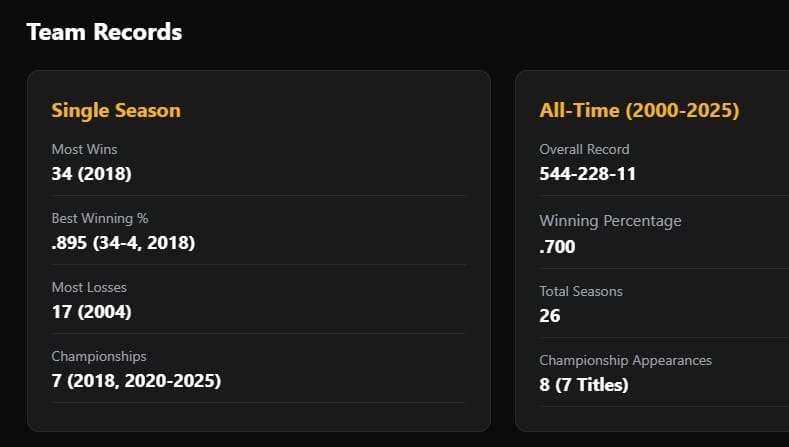Click the Overall Record label
Image resolution: width=789 pixels, height=447 pixels.
584,149
